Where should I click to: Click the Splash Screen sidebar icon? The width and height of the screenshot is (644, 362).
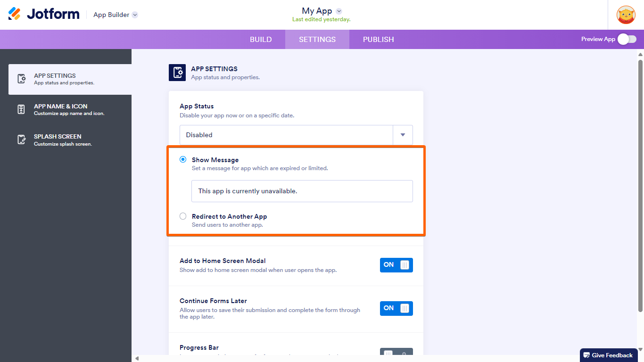pyautogui.click(x=21, y=140)
